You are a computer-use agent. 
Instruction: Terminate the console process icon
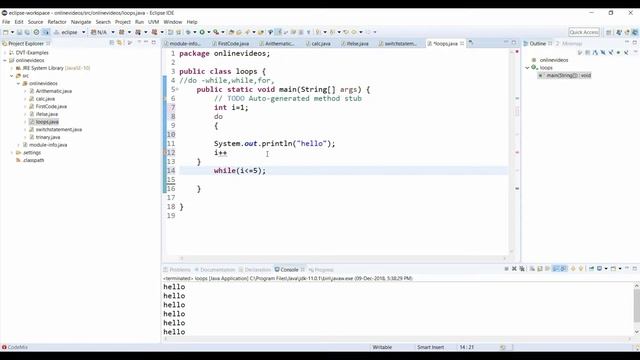[x=506, y=269]
